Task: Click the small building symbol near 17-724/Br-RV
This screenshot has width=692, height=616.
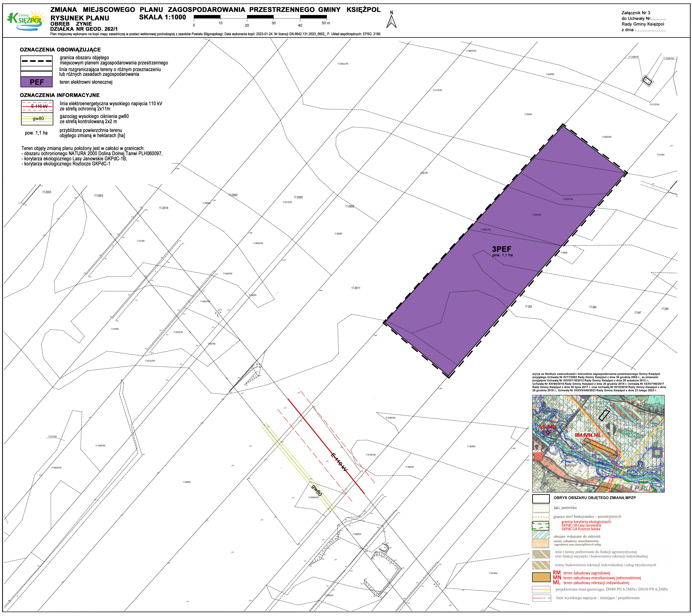Action: tap(647, 81)
